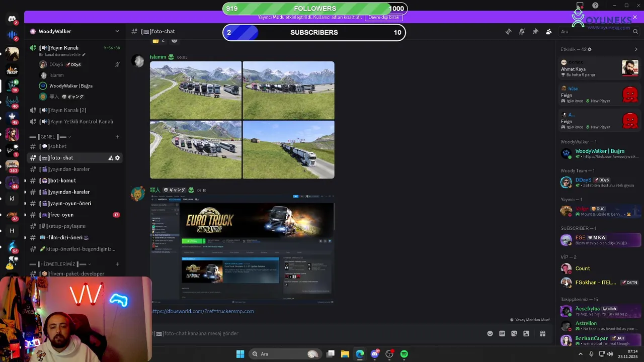Screen dimensions: 644x362
Task: Select WoodyWalker | Buğra in member list
Action: (x=600, y=153)
